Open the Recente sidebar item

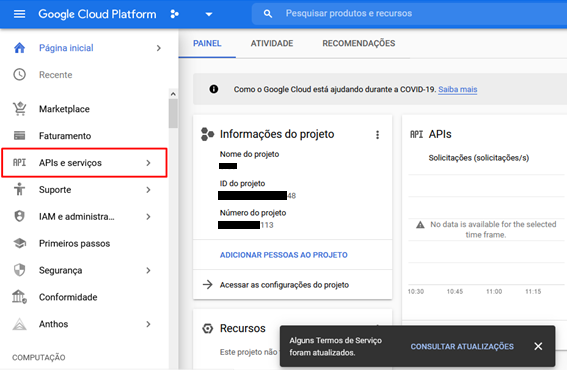click(x=56, y=75)
